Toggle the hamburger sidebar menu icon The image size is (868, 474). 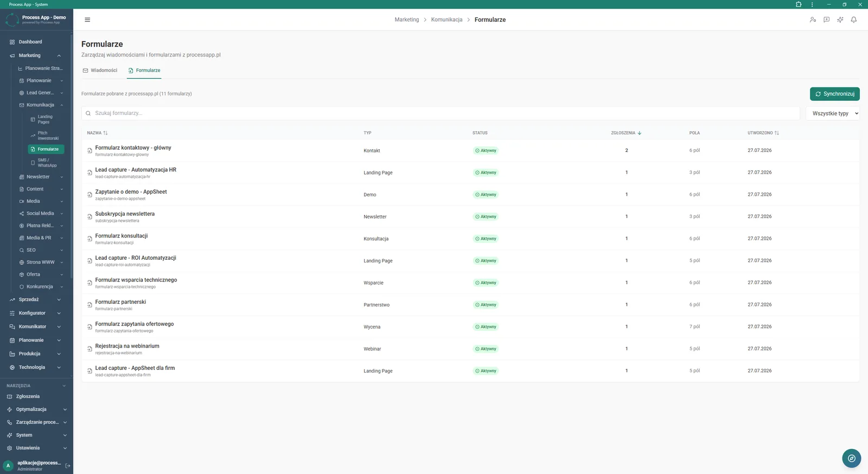coord(87,20)
